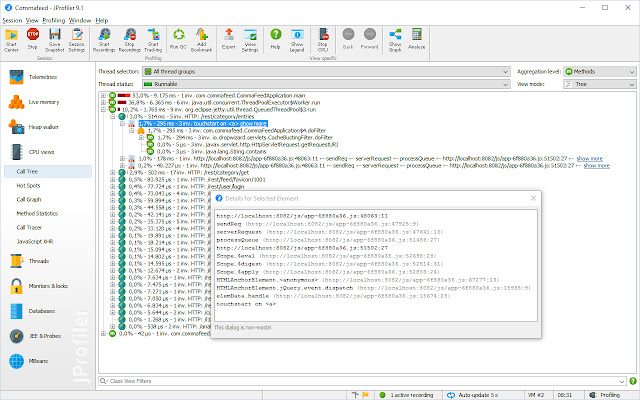Open the Thread status Runnable dropdown
This screenshot has width=640, height=400.
(326, 84)
